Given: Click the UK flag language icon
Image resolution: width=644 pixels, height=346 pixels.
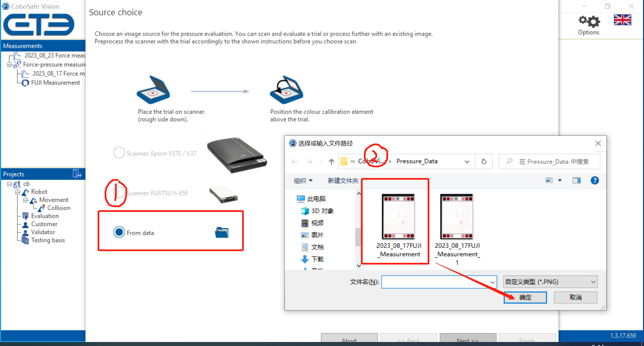Looking at the screenshot, I should [622, 20].
